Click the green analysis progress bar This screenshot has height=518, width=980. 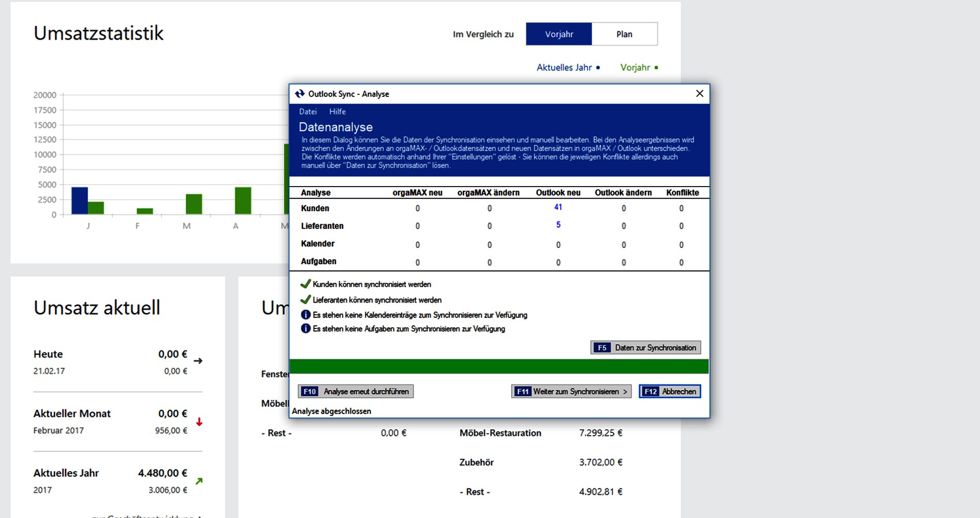(499, 366)
